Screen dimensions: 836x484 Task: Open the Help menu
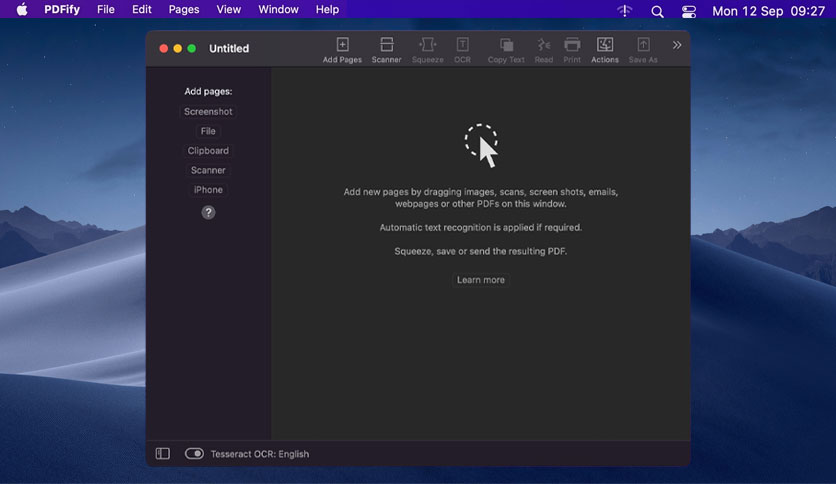327,10
